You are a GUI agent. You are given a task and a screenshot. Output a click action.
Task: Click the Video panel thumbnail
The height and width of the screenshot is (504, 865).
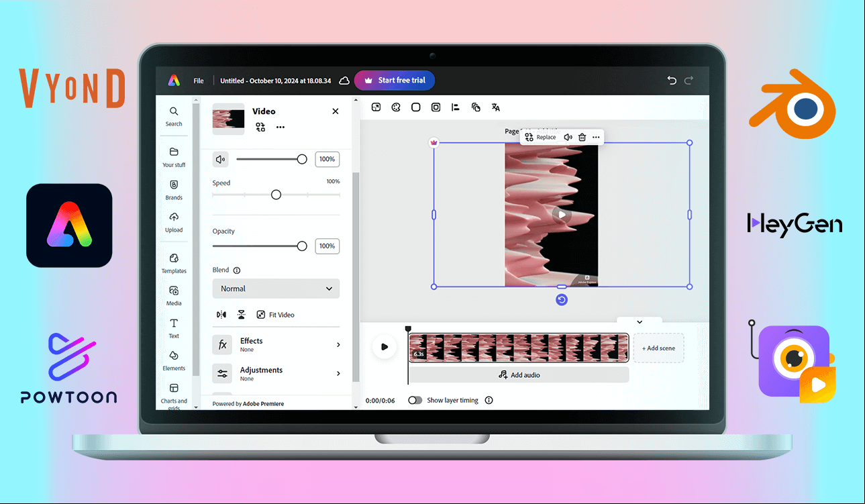pos(228,119)
